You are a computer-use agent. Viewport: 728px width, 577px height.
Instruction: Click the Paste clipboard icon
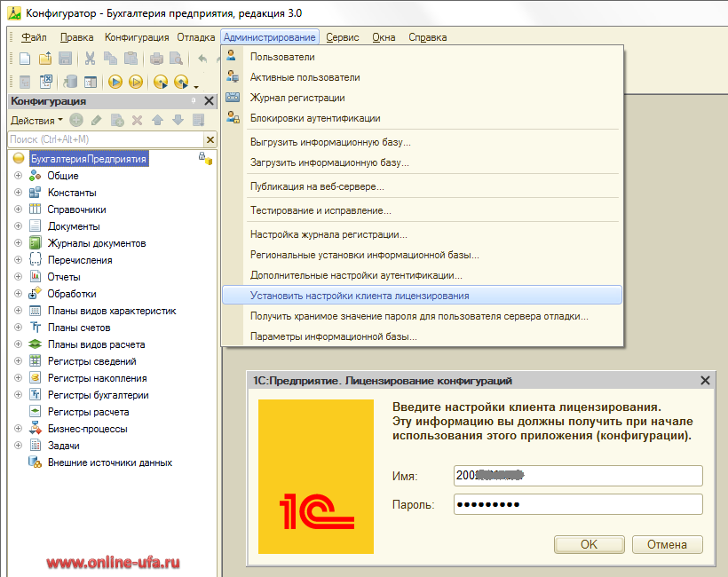point(131,59)
